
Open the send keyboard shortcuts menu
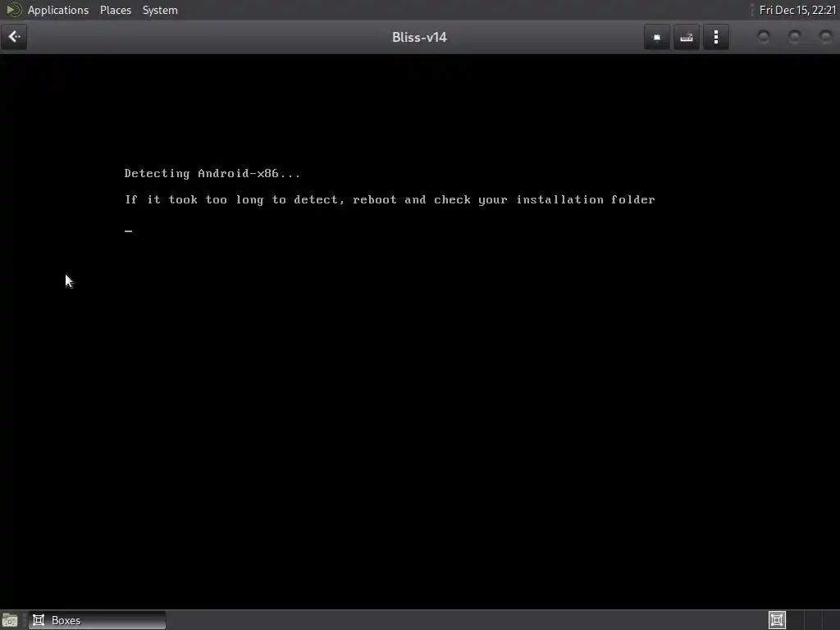[687, 37]
